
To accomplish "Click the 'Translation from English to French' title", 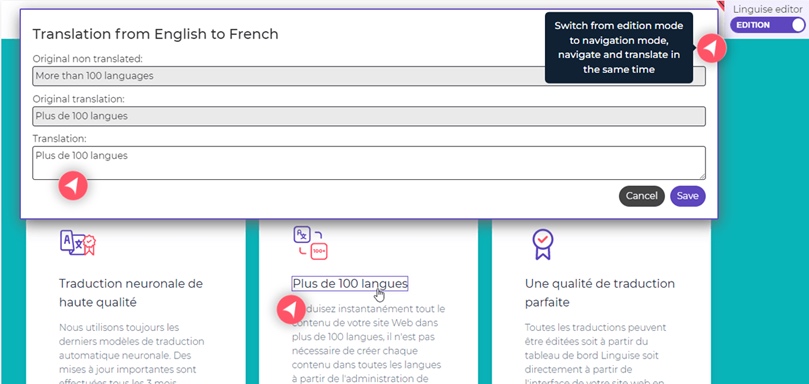I will (x=155, y=34).
